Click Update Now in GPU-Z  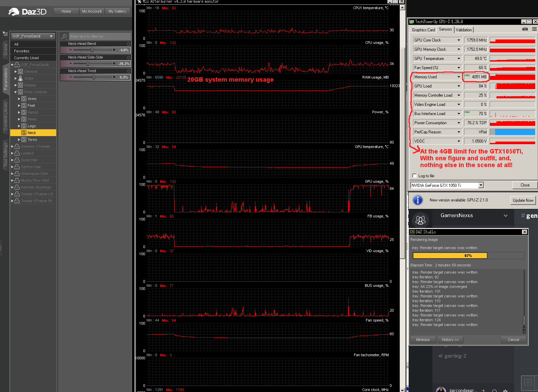523,200
